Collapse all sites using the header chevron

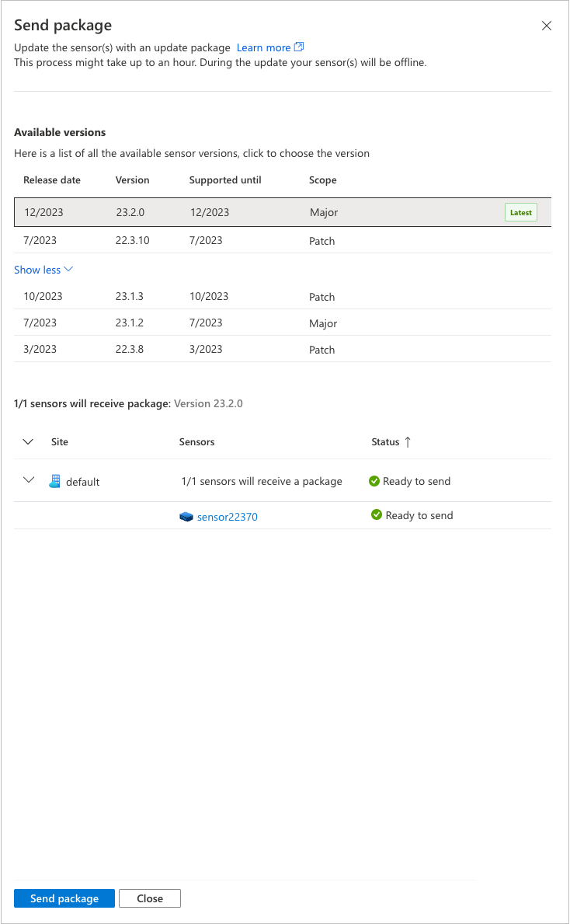click(x=28, y=442)
